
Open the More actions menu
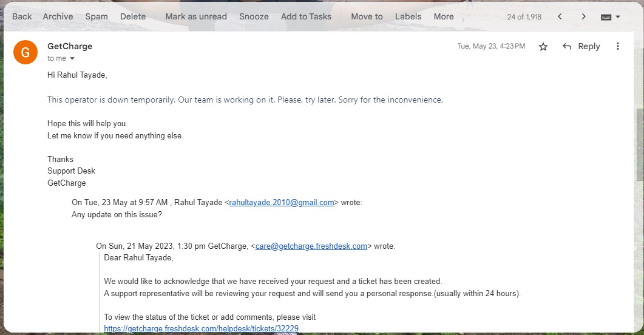[444, 16]
